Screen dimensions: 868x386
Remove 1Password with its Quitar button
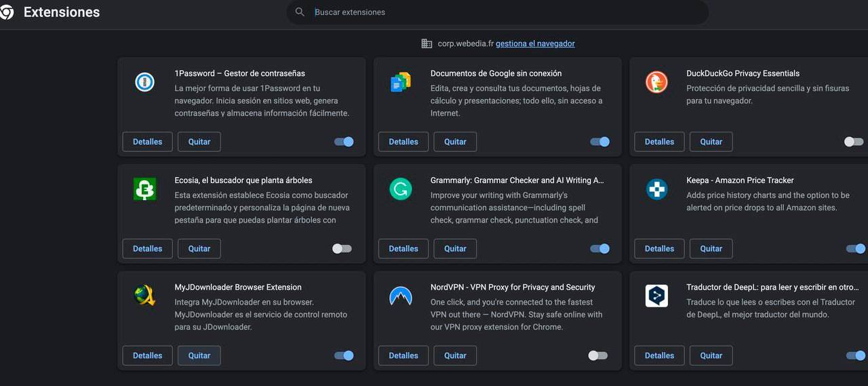coord(199,142)
